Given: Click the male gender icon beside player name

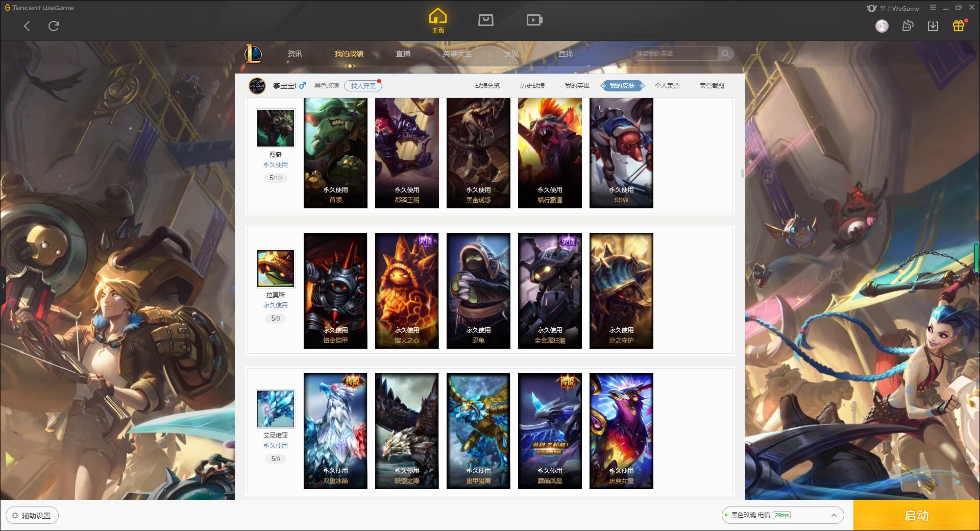Looking at the screenshot, I should (302, 85).
